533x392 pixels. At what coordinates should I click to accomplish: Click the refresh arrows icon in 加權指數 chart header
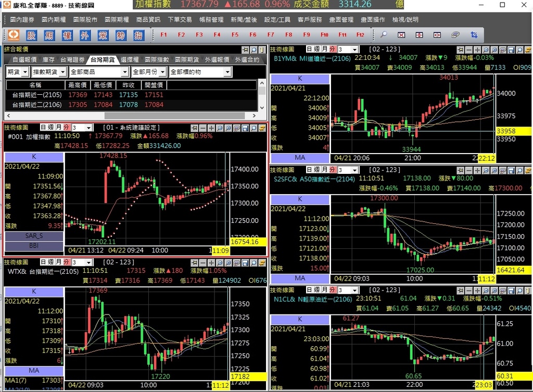point(262,128)
